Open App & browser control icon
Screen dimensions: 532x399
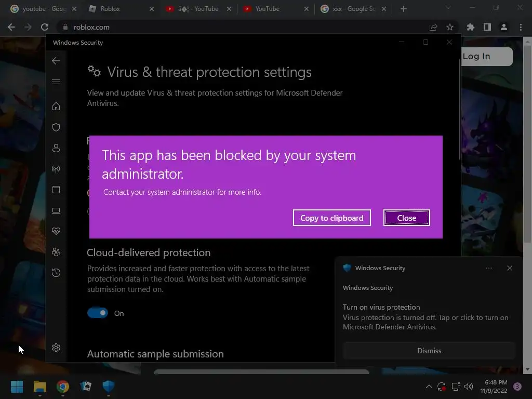tap(56, 190)
